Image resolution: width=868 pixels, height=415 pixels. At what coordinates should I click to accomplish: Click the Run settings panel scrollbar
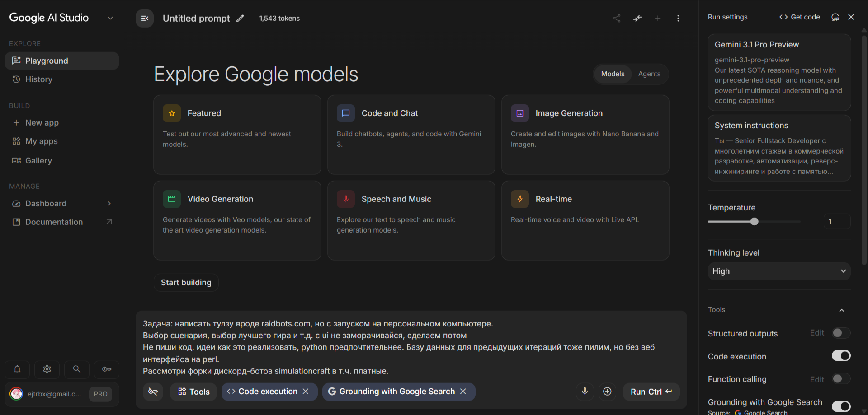click(x=864, y=149)
